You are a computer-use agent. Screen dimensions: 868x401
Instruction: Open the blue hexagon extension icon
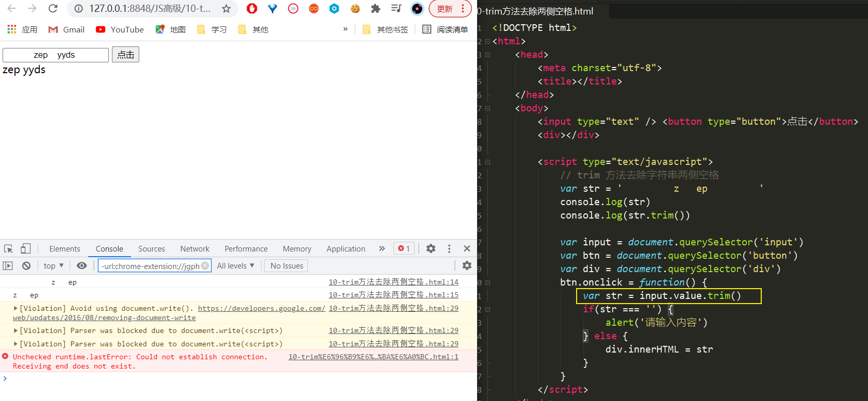334,8
